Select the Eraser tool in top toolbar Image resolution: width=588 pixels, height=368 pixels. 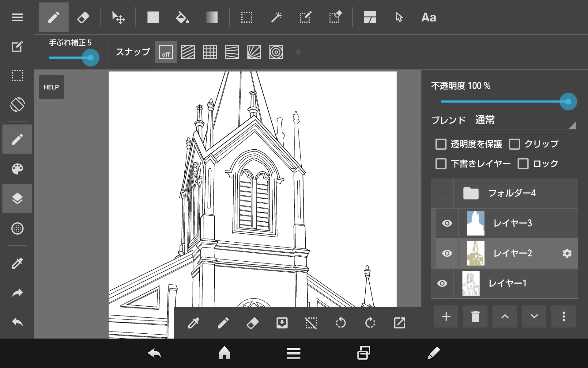83,17
